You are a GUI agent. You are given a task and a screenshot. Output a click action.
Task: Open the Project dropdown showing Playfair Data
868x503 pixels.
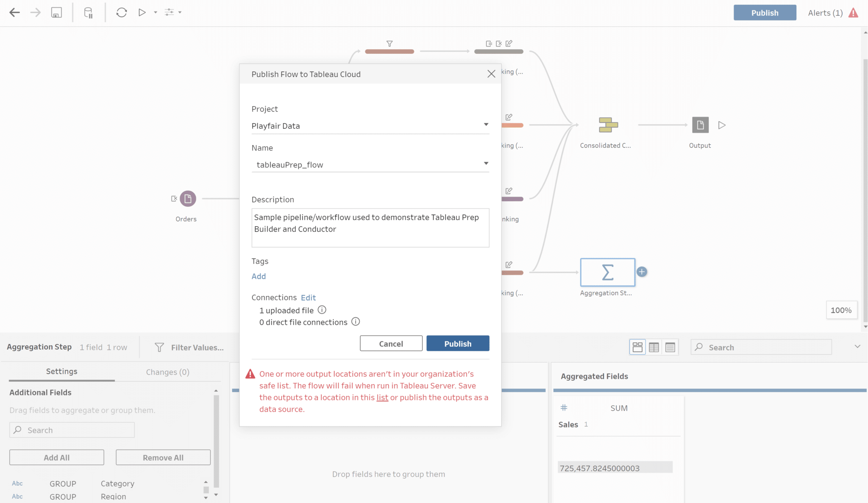coord(486,125)
